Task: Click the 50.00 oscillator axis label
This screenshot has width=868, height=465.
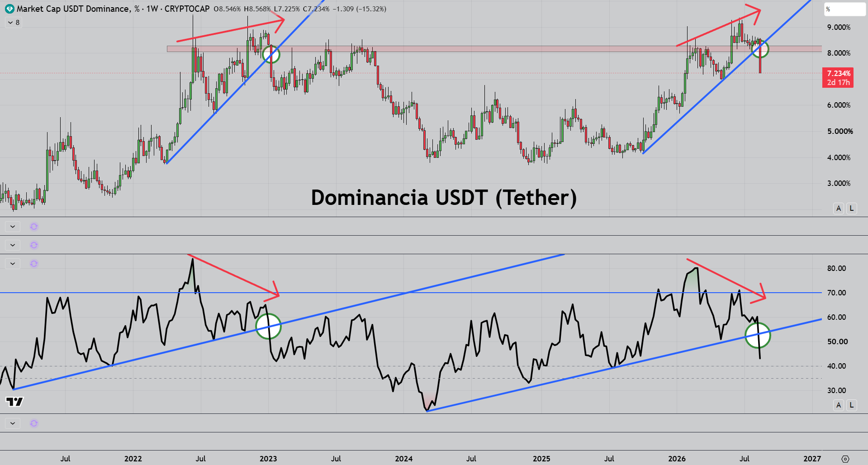Action: click(x=837, y=342)
